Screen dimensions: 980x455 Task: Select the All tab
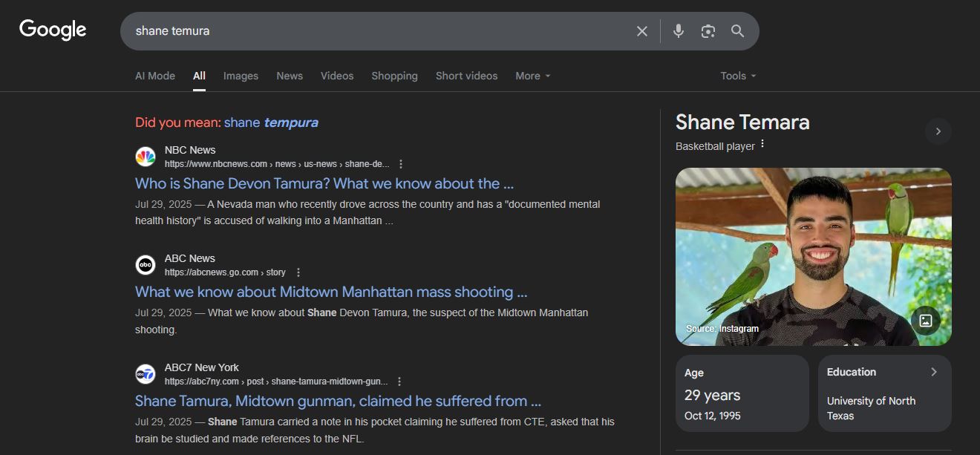tap(199, 76)
